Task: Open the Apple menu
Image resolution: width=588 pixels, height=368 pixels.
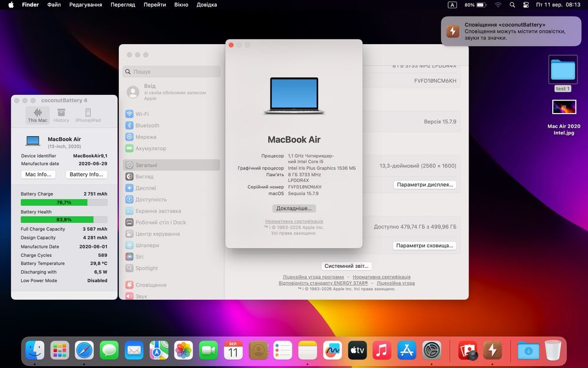Action: point(11,5)
